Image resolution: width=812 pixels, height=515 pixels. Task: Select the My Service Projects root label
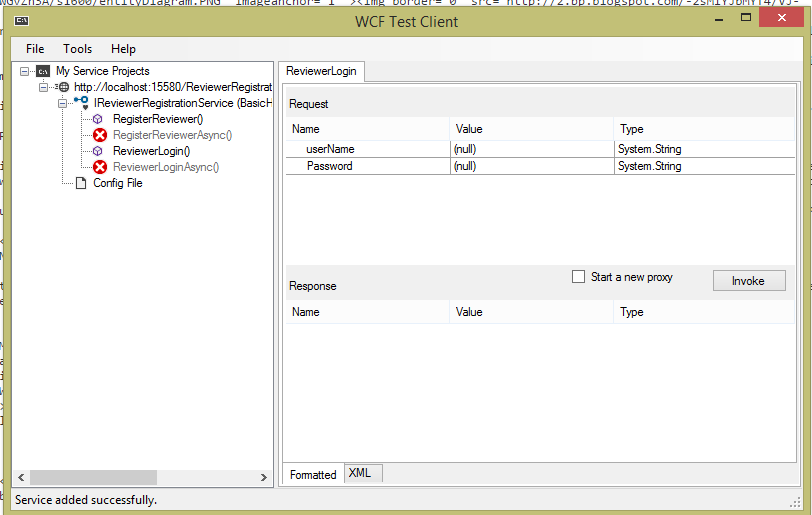coord(103,71)
